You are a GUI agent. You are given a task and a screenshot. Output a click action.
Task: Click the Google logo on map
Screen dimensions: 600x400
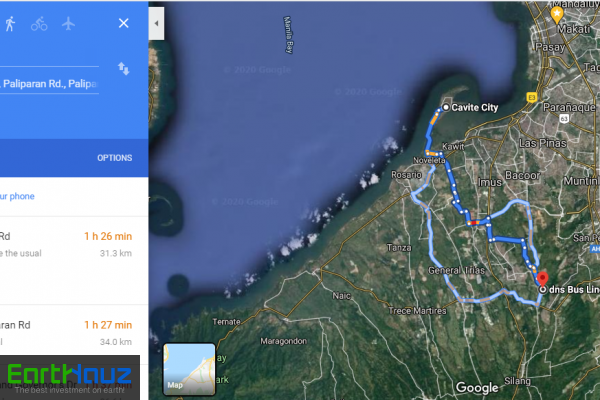[477, 387]
